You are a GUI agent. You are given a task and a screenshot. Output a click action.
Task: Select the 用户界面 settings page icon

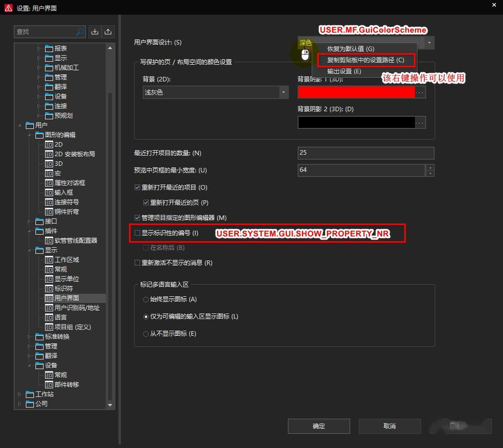click(x=49, y=298)
